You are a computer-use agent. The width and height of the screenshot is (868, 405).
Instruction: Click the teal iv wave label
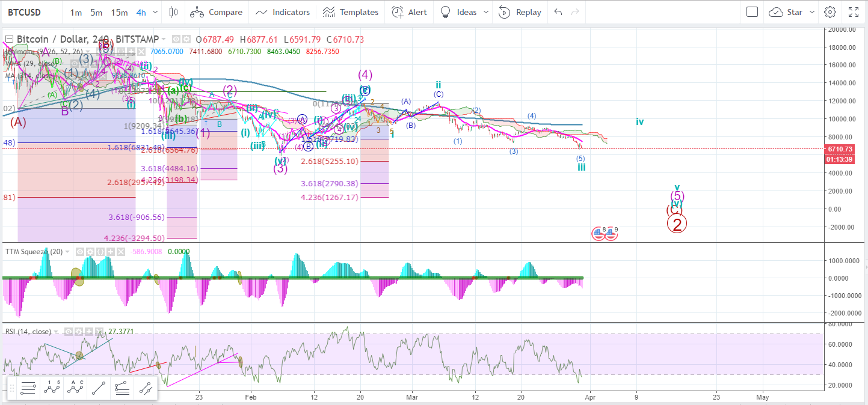640,122
